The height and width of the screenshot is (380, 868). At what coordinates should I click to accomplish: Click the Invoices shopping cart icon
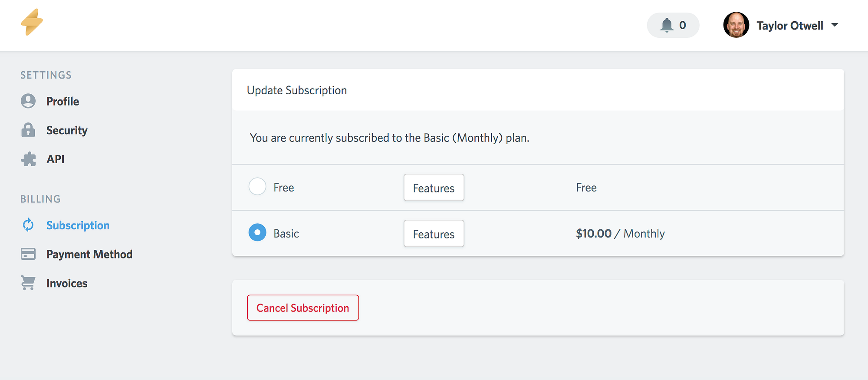[28, 283]
